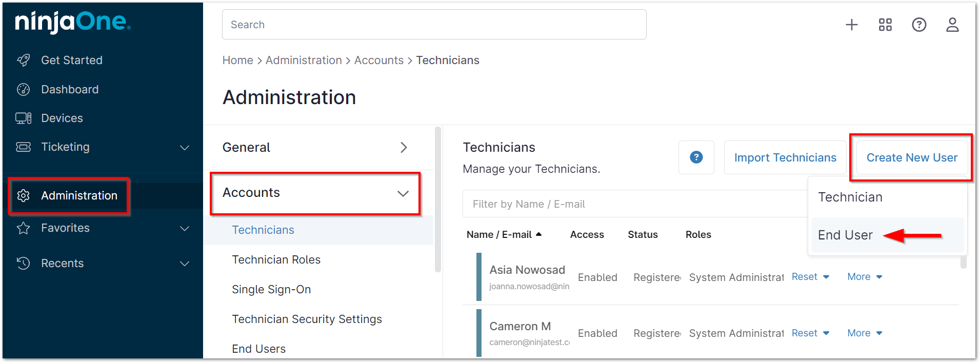
Task: Open More dropdown for Cameron M
Action: (x=865, y=333)
